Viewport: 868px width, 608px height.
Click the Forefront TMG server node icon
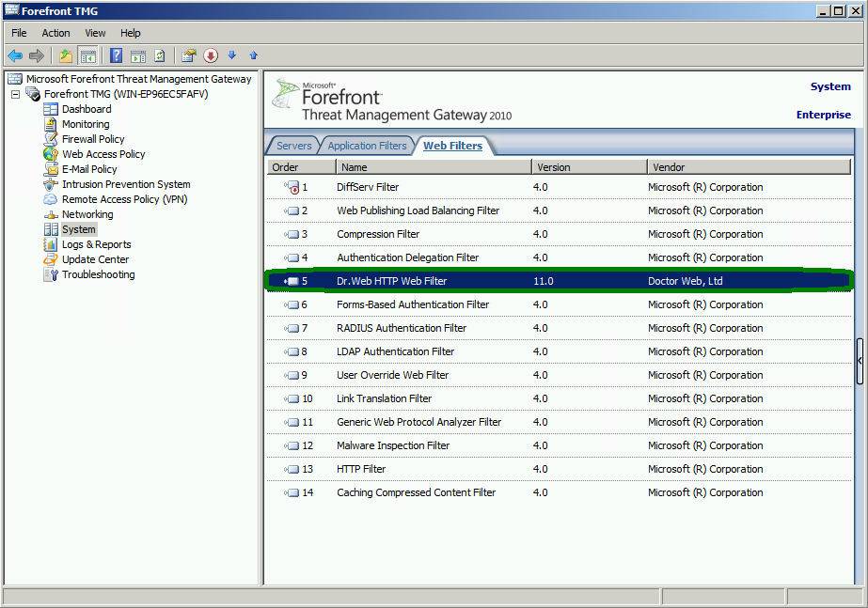pyautogui.click(x=33, y=94)
